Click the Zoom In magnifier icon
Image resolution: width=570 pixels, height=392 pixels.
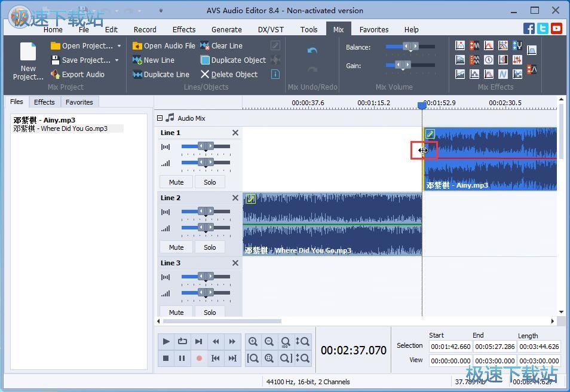[x=253, y=342]
